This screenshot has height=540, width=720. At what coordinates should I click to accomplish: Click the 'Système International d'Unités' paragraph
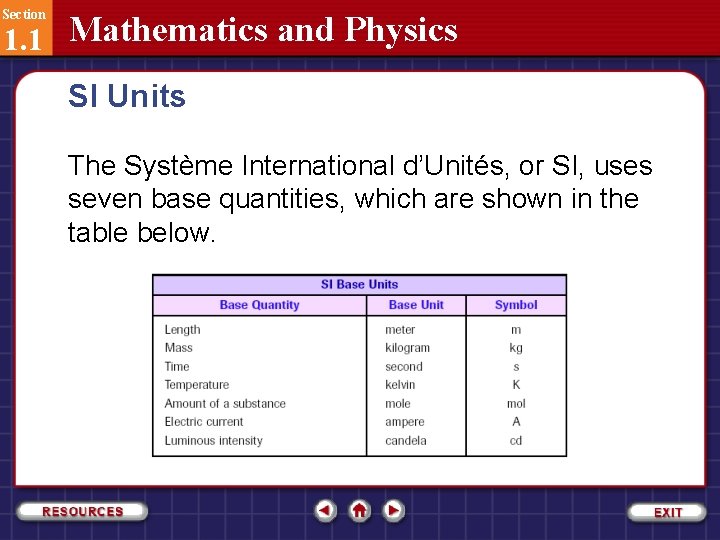point(360,199)
